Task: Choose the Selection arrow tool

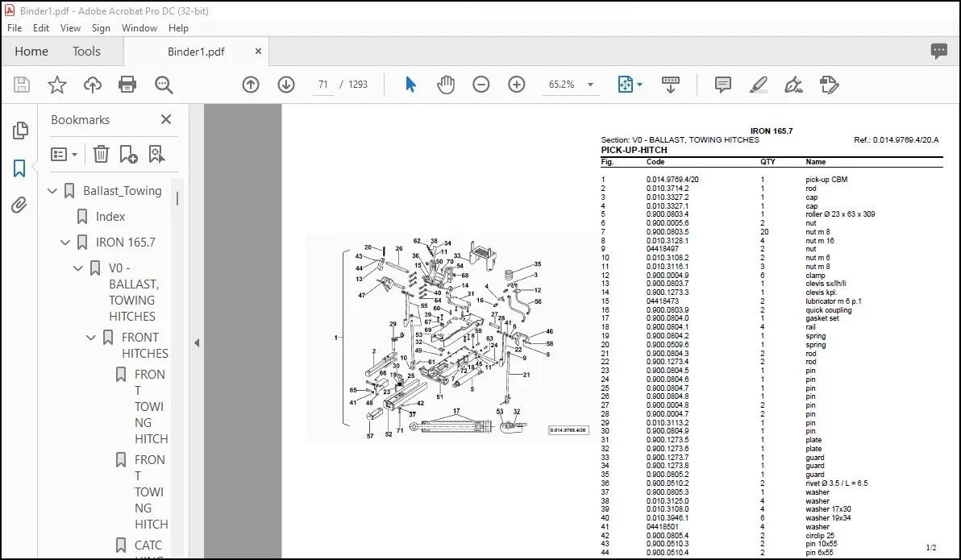Action: pos(410,85)
